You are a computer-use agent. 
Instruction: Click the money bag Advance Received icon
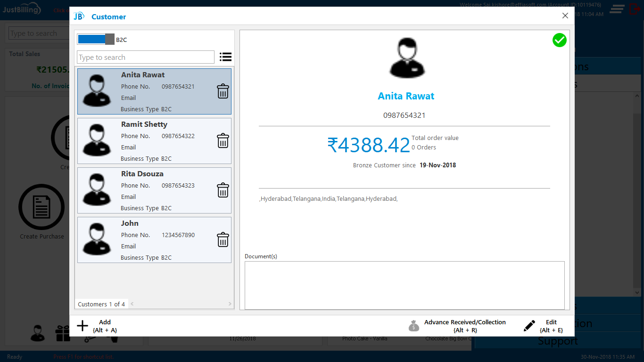414,326
